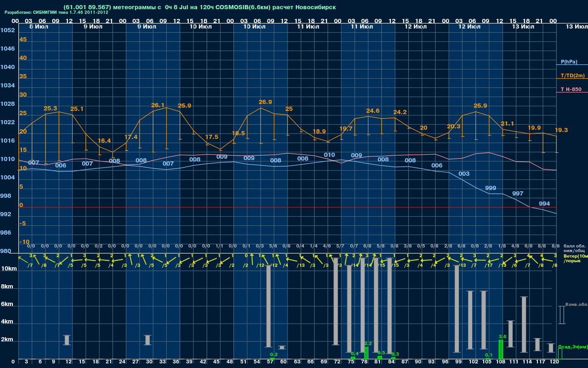This screenshot has width=588, height=368.
Task: Click the 25.1 temperature label
Action: click(x=77, y=109)
